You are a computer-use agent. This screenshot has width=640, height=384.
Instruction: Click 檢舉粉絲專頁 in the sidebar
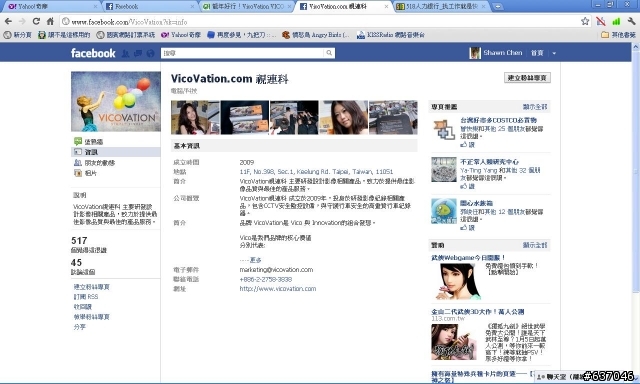(x=91, y=317)
